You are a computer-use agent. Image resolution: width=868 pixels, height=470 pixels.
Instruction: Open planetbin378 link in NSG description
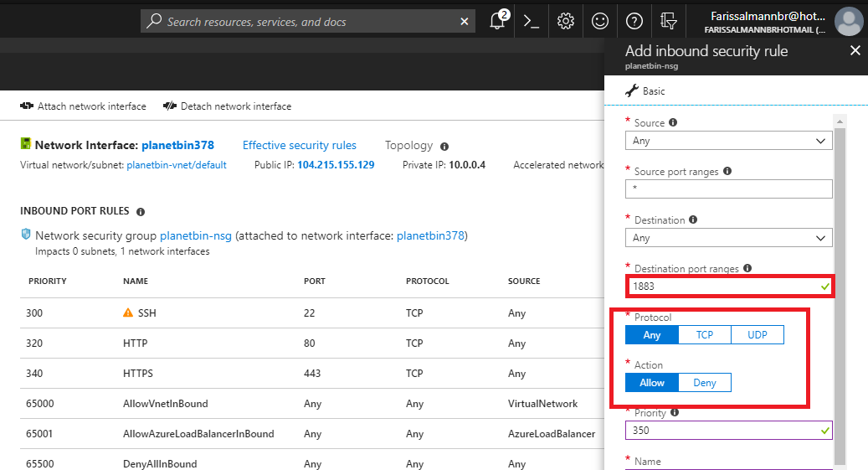coord(430,235)
